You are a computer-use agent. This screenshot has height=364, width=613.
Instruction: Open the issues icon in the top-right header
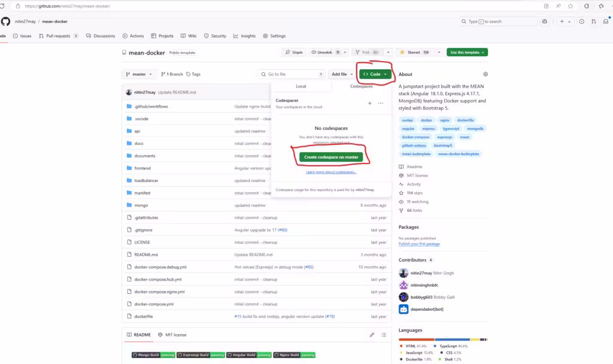click(x=582, y=22)
